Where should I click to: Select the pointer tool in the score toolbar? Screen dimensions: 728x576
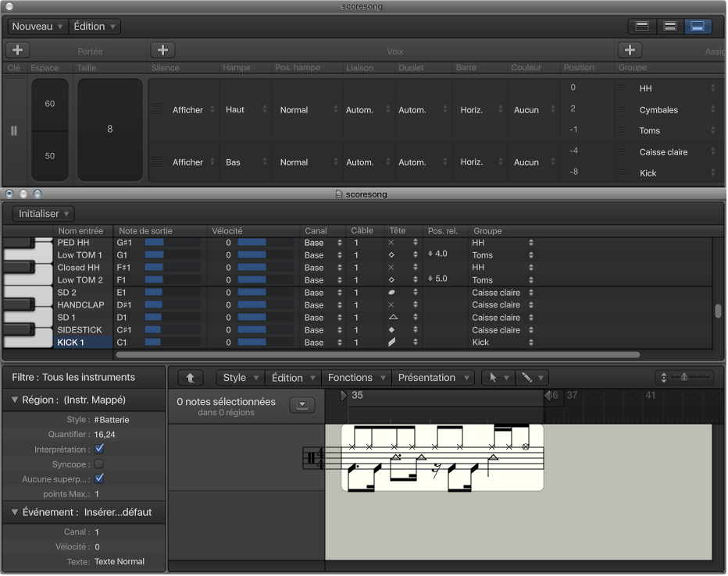pyautogui.click(x=493, y=378)
